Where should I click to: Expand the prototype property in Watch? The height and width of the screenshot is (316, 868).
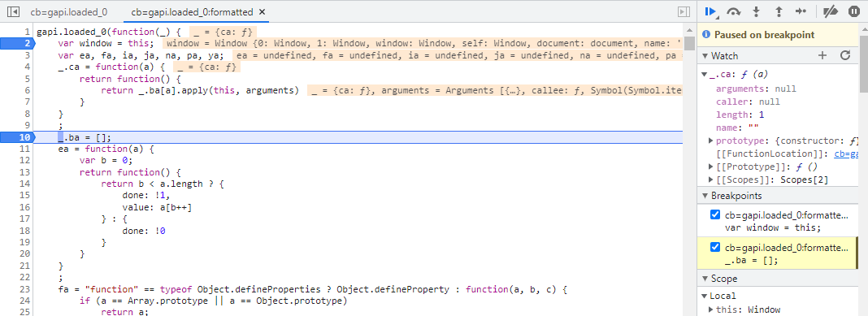tap(711, 141)
